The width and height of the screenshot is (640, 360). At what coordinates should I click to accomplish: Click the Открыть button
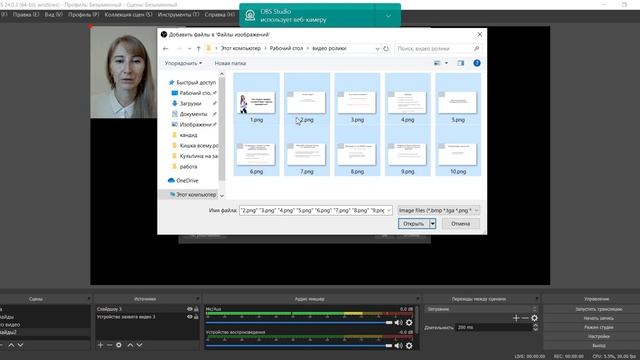(413, 224)
